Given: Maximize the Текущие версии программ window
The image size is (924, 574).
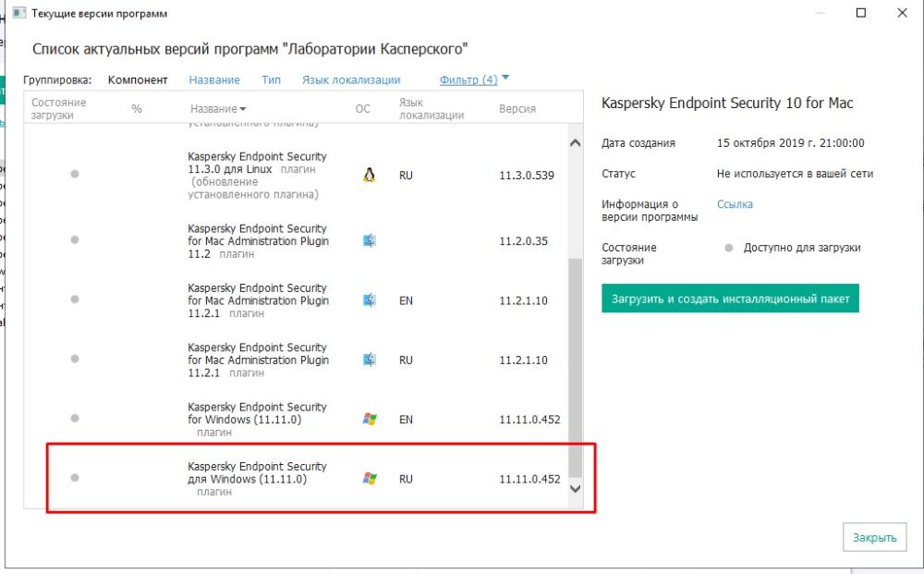Looking at the screenshot, I should point(861,13).
